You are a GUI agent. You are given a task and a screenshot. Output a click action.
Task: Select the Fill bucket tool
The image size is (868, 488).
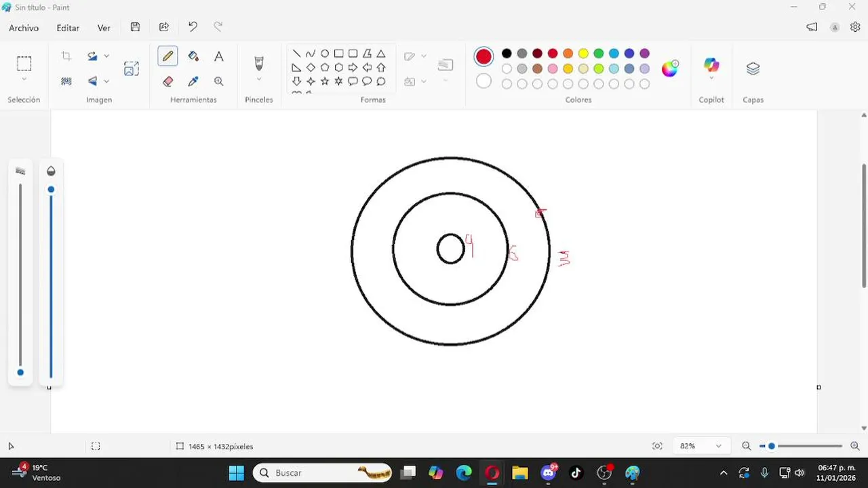pos(193,56)
